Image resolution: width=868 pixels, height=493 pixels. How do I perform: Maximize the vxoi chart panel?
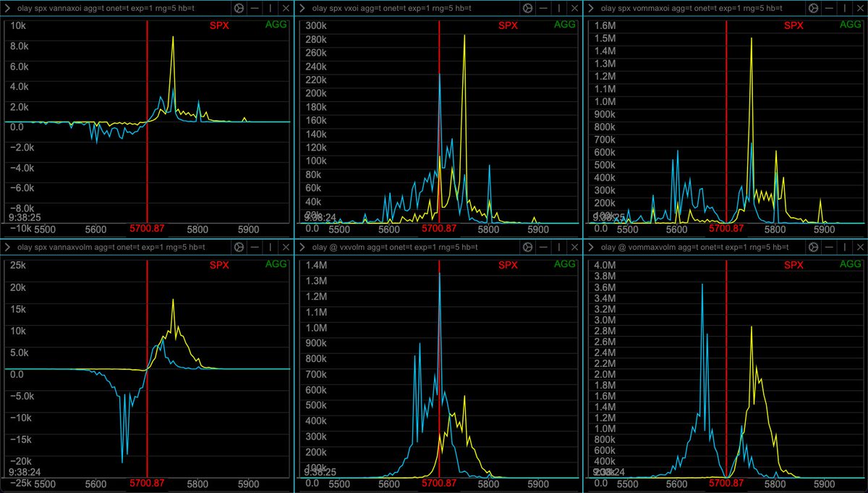coord(558,9)
